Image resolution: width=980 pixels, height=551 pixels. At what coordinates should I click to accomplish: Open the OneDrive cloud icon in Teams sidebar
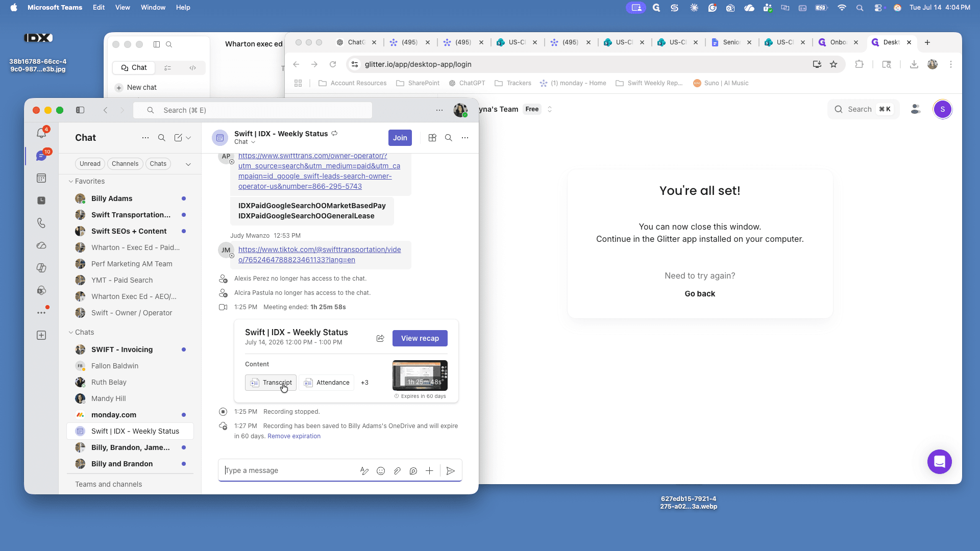(41, 245)
